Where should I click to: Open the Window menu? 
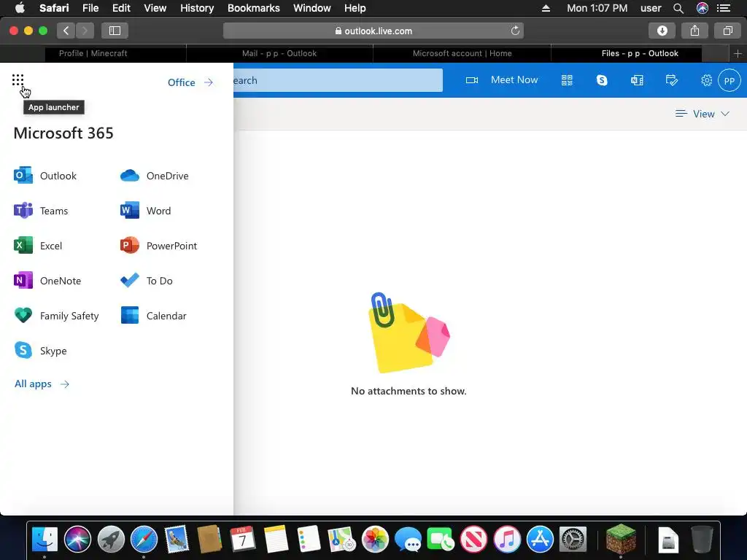point(312,8)
